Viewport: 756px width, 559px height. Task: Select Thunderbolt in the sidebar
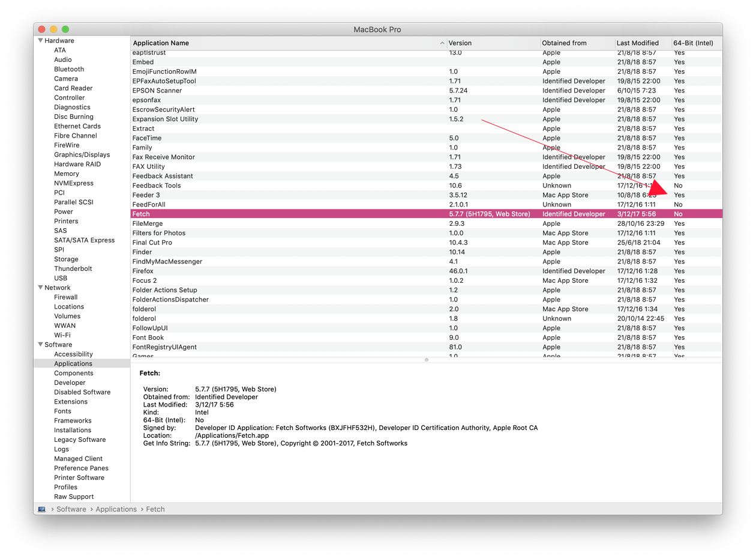73,269
